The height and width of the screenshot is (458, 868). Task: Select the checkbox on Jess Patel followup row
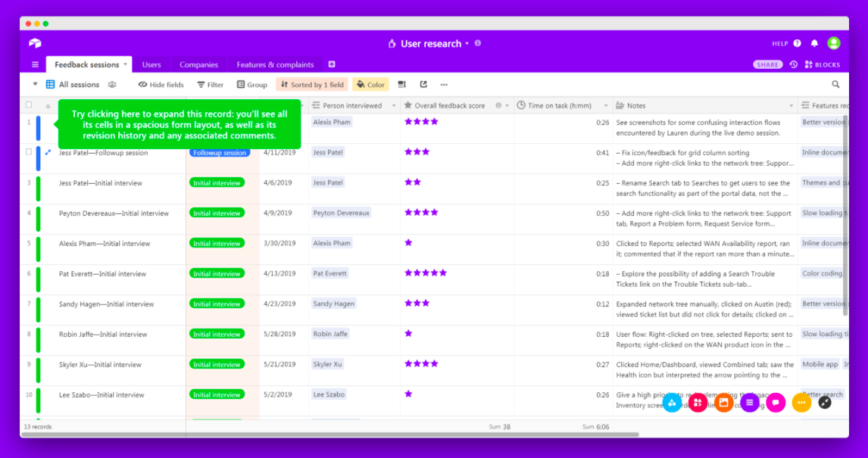pos(28,152)
